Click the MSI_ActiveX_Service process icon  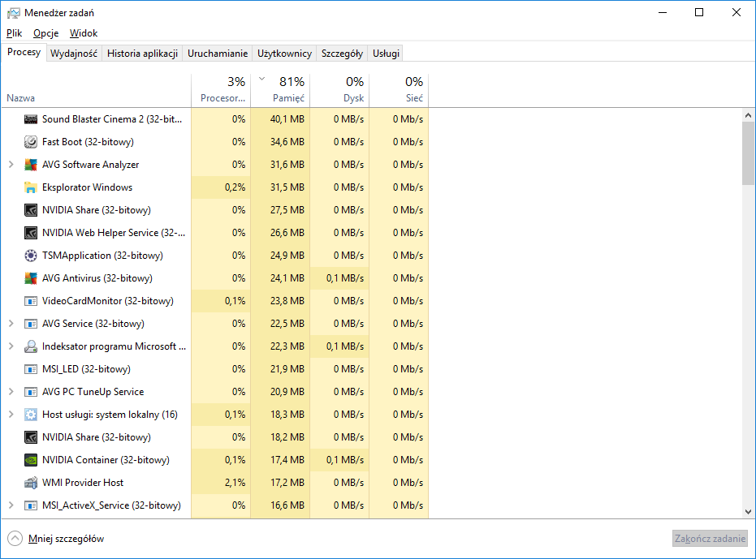coord(31,505)
